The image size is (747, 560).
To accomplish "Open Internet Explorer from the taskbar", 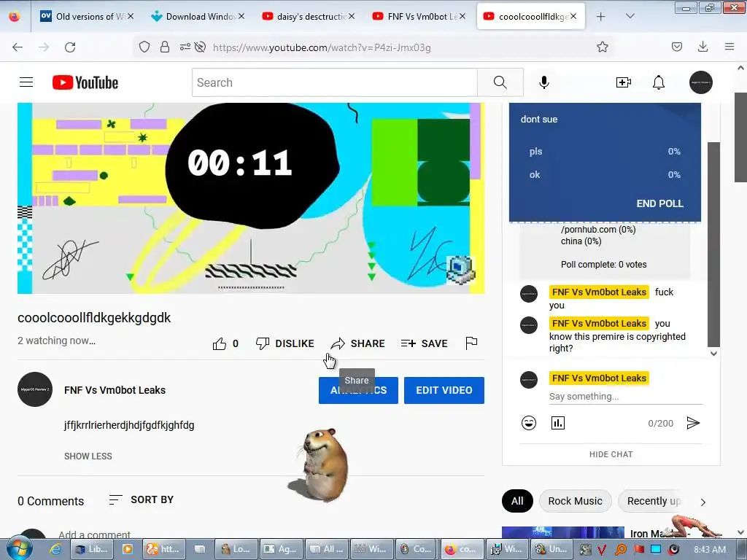I will click(x=55, y=549).
